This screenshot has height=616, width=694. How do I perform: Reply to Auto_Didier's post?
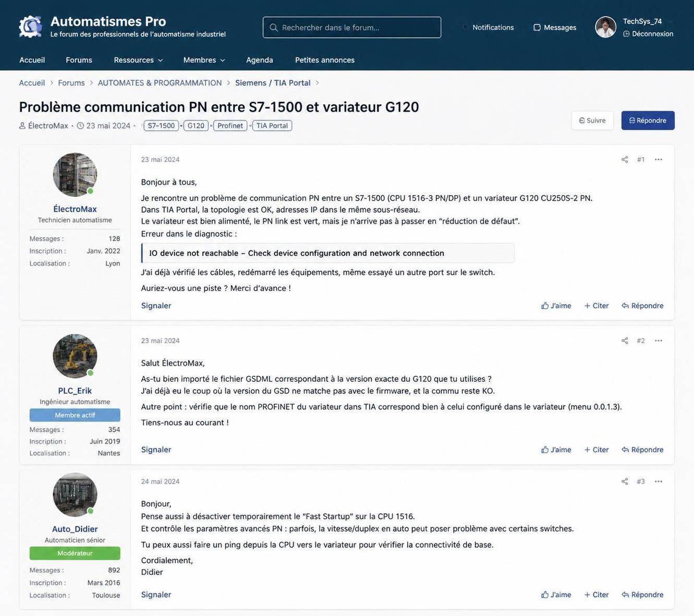(x=642, y=595)
